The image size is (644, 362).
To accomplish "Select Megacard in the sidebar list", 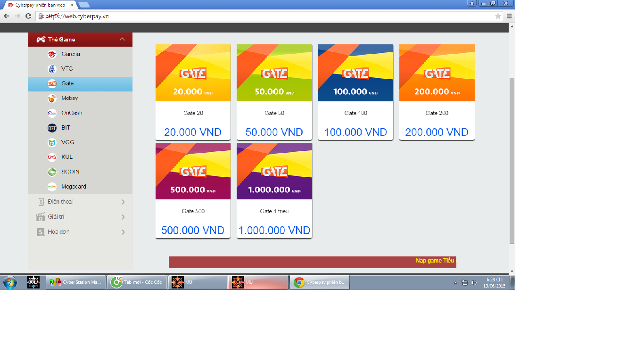I will click(x=80, y=187).
